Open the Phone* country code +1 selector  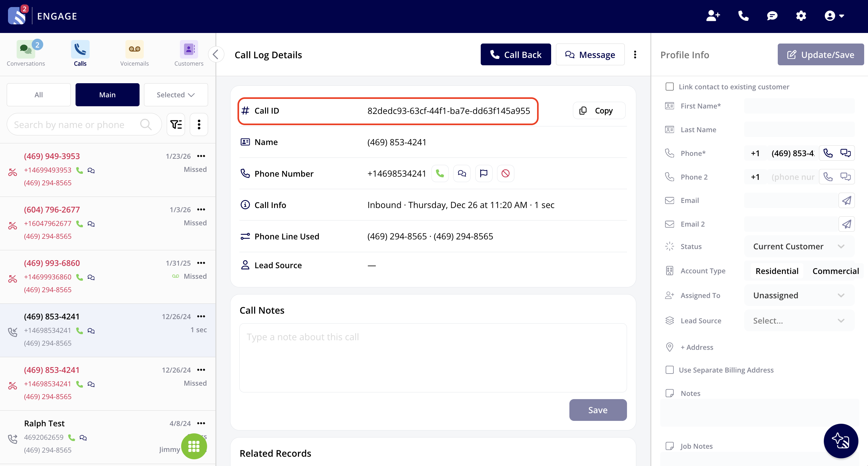(755, 153)
